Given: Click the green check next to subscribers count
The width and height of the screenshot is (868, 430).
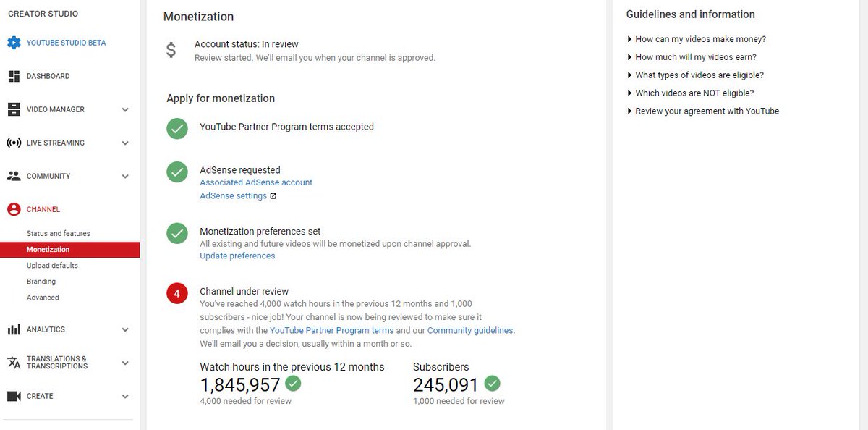Looking at the screenshot, I should (492, 383).
